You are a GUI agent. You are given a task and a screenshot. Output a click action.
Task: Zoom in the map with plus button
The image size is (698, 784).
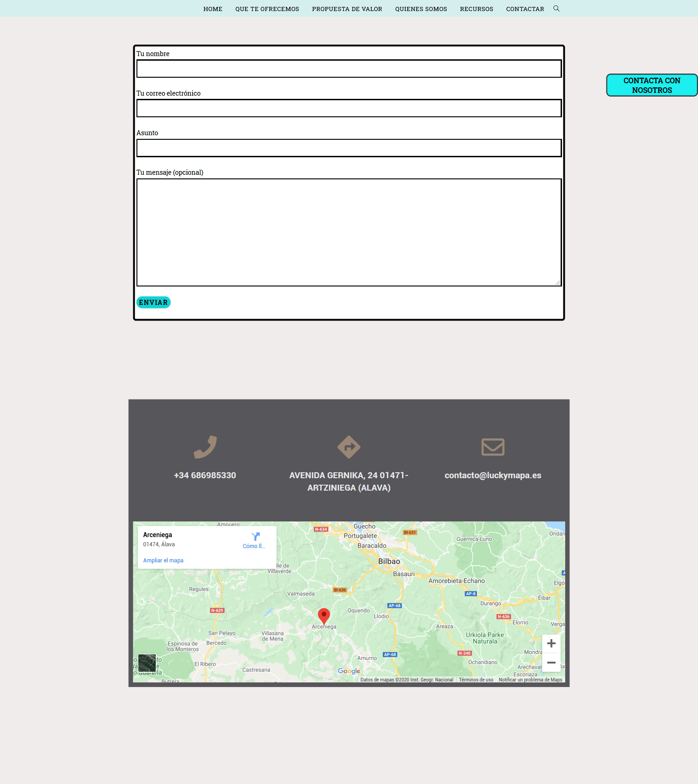click(551, 643)
